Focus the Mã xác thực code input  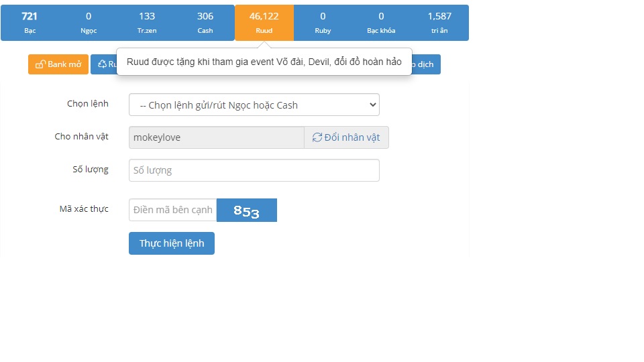pos(172,210)
